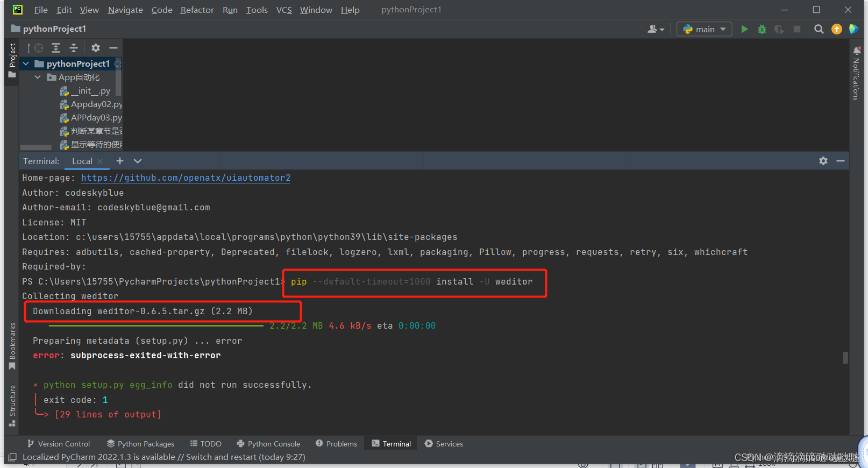Open the Tools menu
Screen dimensions: 868x468
point(257,10)
